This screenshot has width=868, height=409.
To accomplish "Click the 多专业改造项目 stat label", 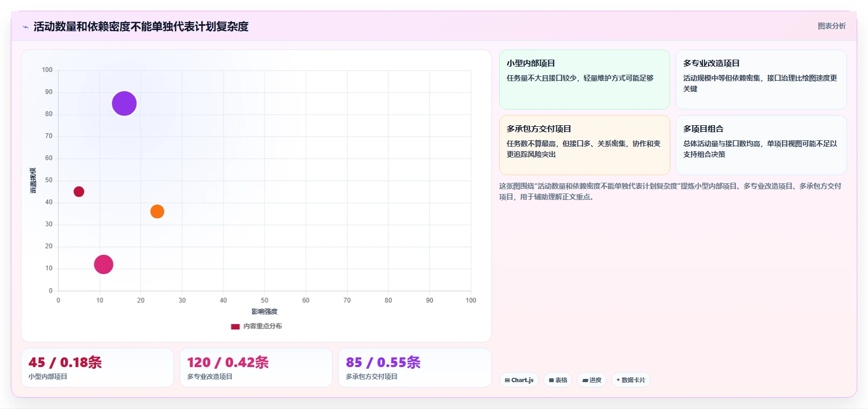I will pos(210,377).
